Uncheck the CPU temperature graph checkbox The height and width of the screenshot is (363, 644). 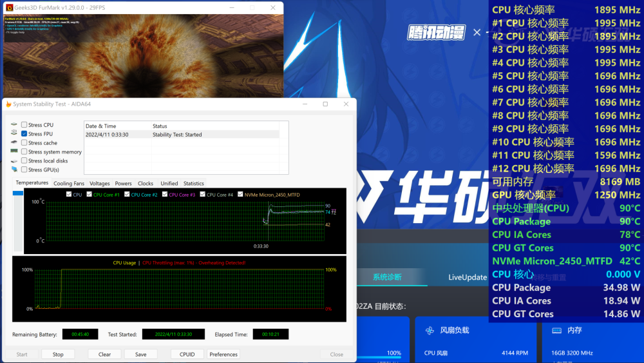(x=69, y=195)
